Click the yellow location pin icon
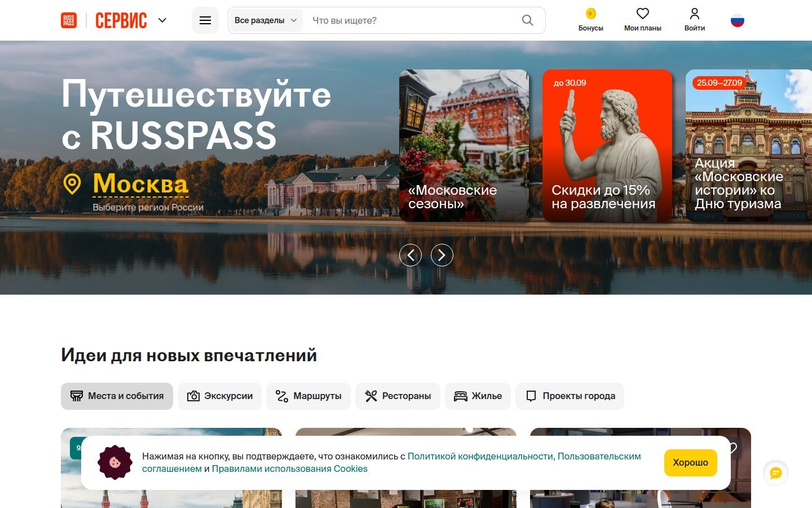 [x=72, y=184]
